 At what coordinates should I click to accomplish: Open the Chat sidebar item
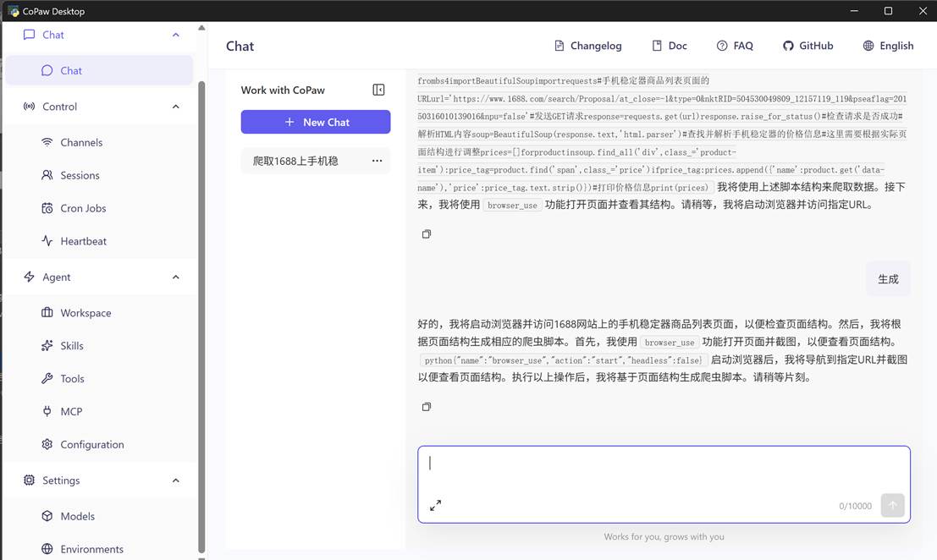click(x=99, y=70)
